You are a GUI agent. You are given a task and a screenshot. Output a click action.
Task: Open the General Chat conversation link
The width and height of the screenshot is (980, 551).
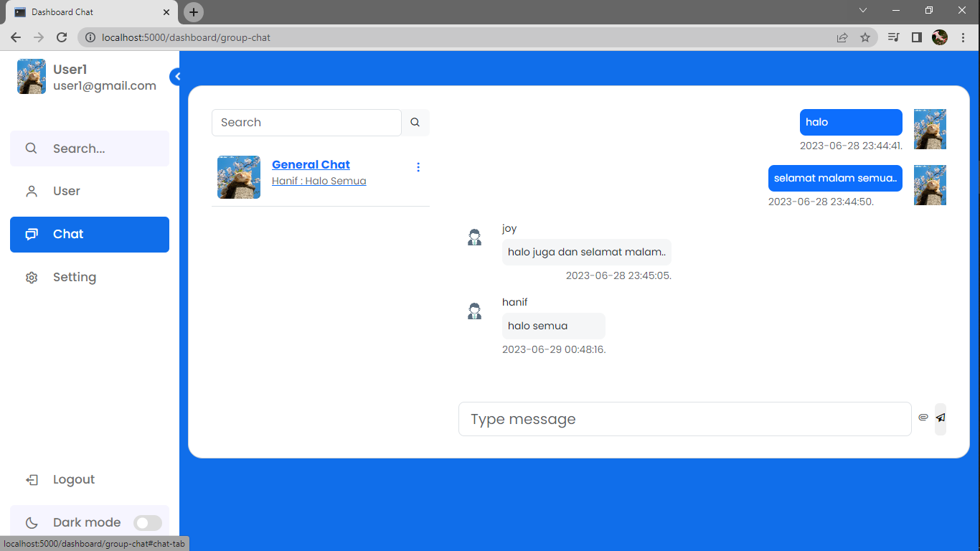[x=311, y=165]
